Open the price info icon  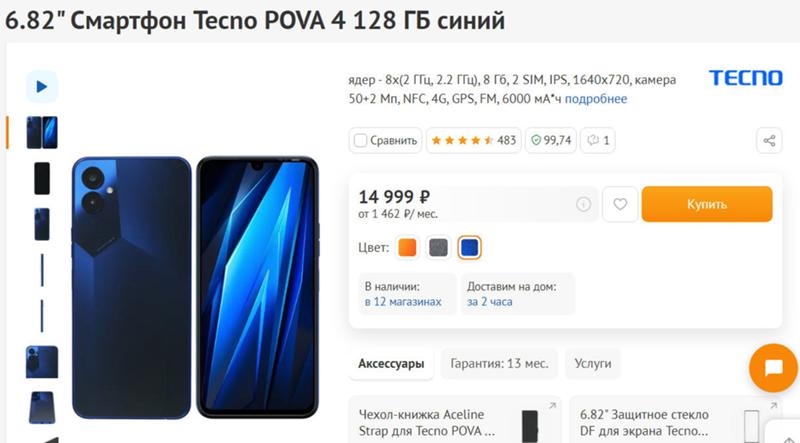tap(583, 204)
